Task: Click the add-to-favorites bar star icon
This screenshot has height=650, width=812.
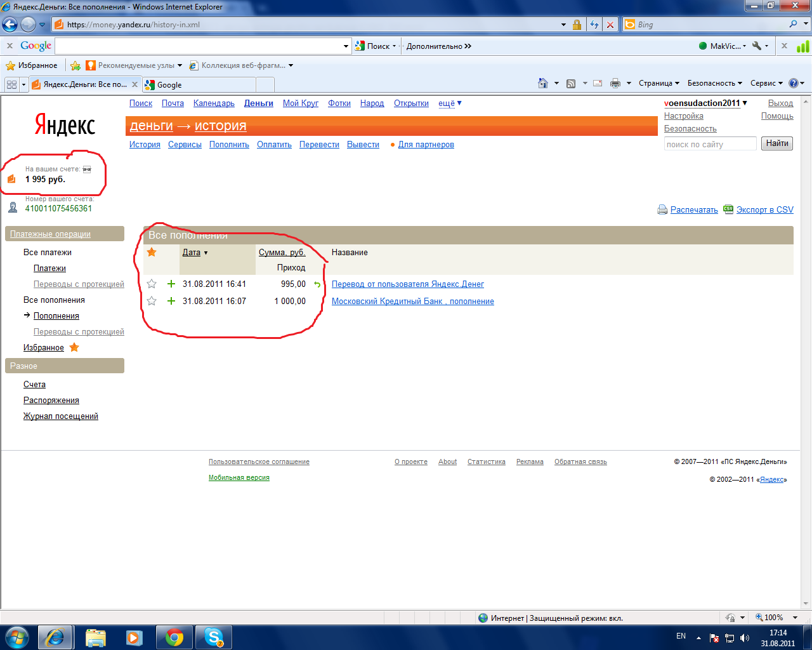Action: coord(75,65)
